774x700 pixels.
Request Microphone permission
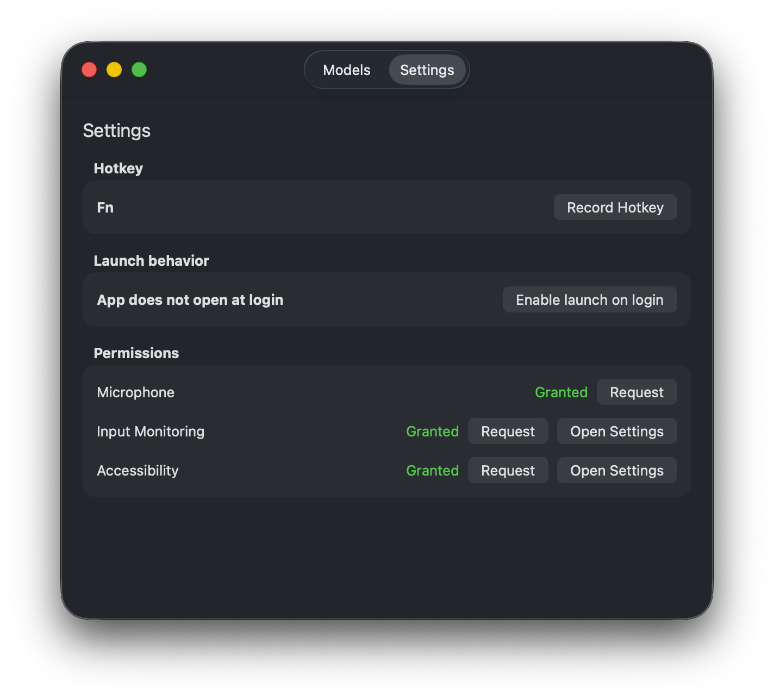coord(636,392)
